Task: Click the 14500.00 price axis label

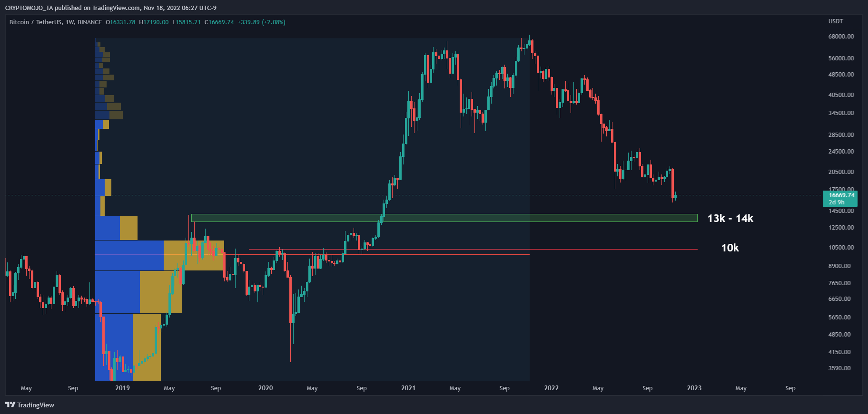Action: 841,211
